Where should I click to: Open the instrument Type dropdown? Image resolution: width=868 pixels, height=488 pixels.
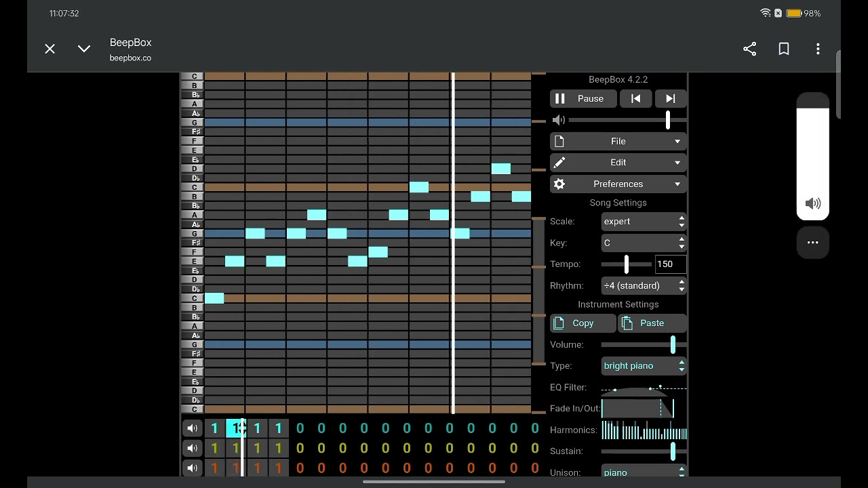pyautogui.click(x=644, y=366)
